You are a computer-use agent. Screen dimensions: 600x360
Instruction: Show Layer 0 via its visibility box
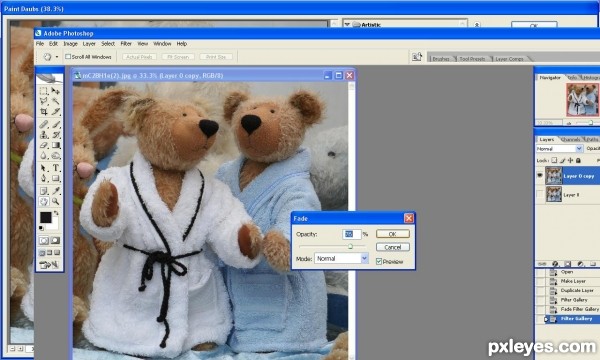click(x=540, y=195)
